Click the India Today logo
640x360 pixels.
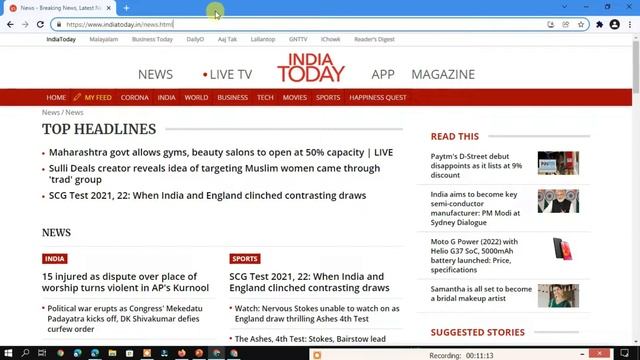pos(311,68)
